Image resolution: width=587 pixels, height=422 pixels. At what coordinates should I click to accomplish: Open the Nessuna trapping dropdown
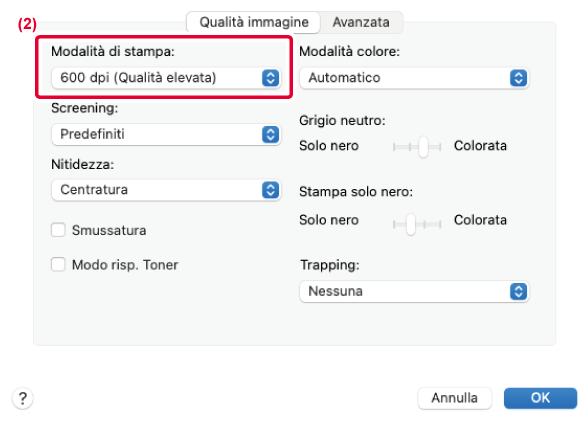(x=414, y=291)
